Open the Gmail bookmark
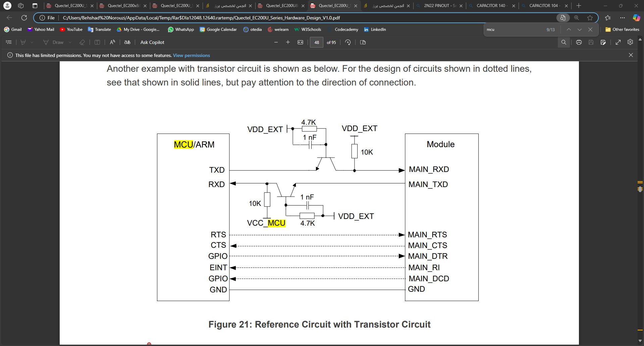644x346 pixels. pyautogui.click(x=13, y=30)
